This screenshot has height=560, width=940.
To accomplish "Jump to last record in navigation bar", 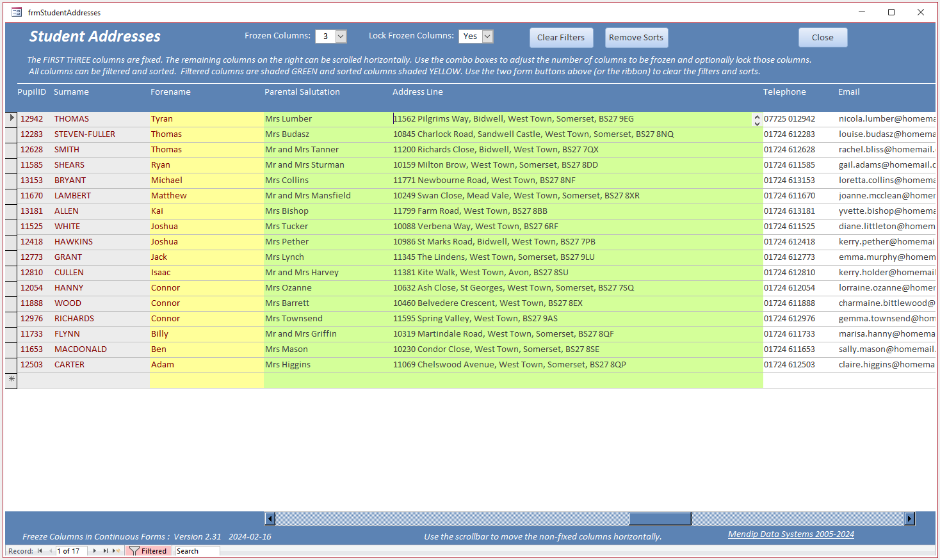I will (x=106, y=551).
